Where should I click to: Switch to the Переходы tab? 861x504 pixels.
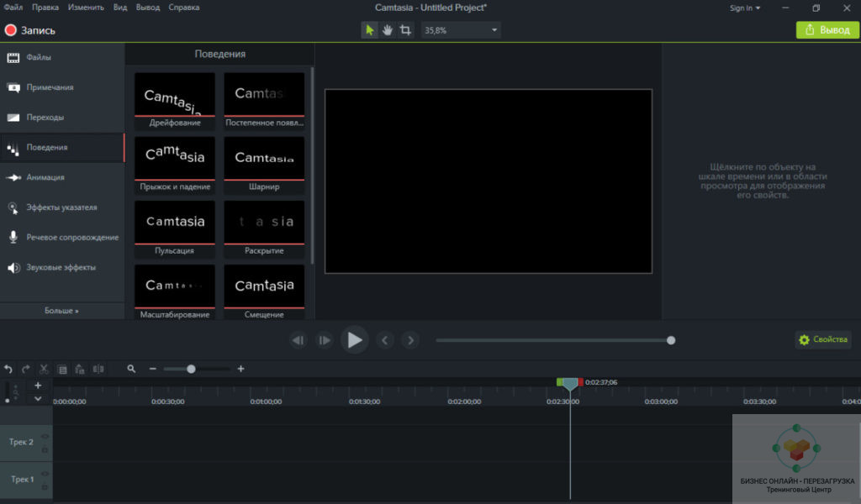pos(45,118)
